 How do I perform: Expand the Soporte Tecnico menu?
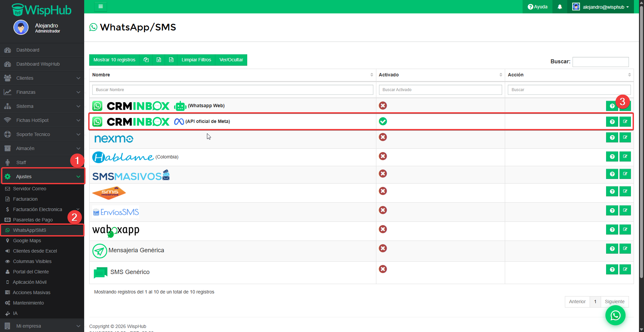[x=42, y=134]
